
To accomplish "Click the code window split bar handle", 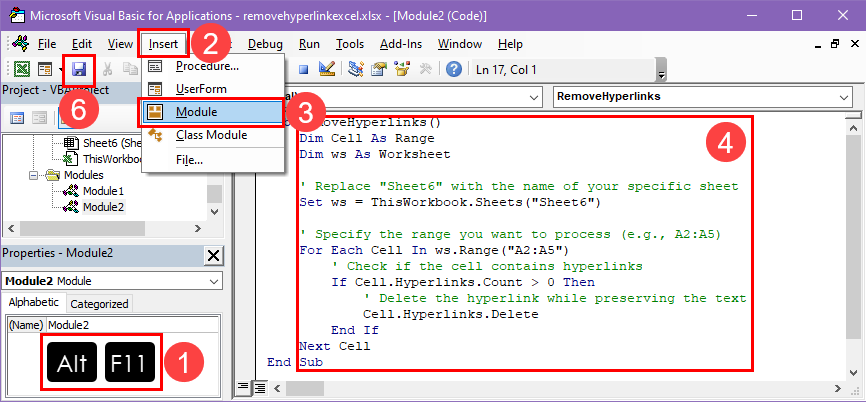I will 853,115.
